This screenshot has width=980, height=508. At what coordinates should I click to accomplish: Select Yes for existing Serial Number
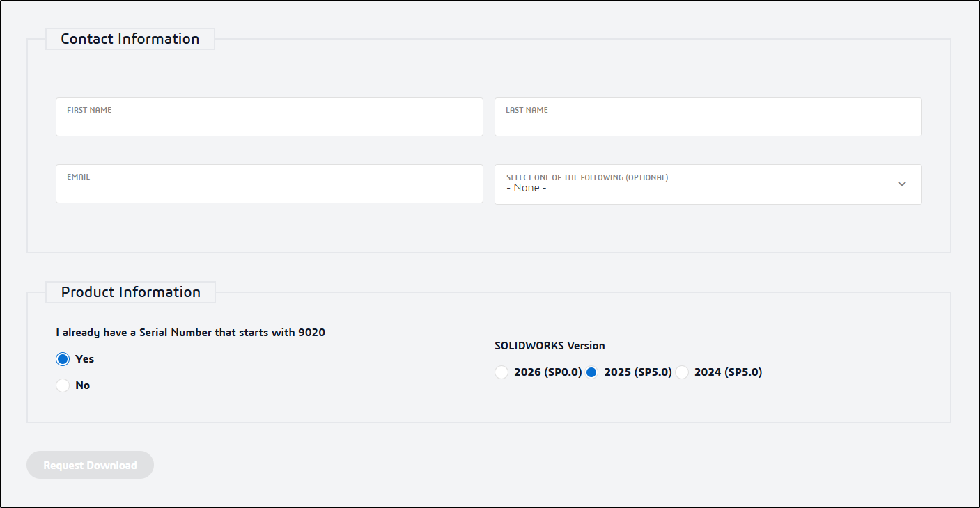[x=63, y=359]
